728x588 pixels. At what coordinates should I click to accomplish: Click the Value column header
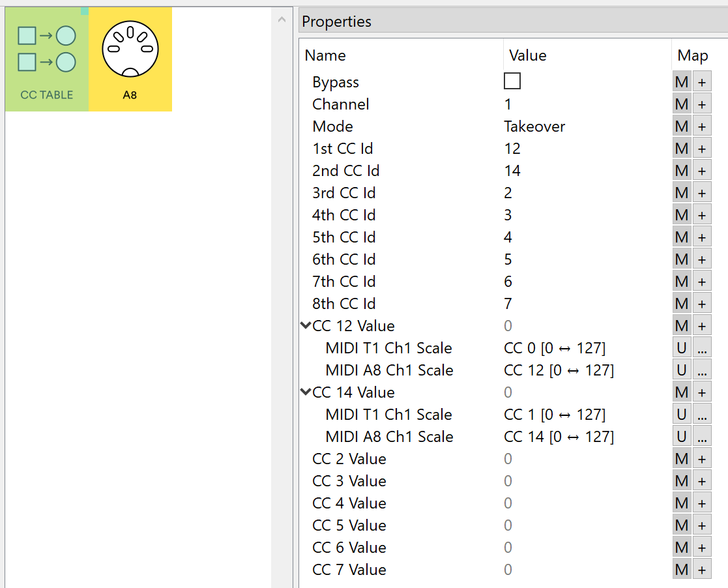pyautogui.click(x=527, y=55)
